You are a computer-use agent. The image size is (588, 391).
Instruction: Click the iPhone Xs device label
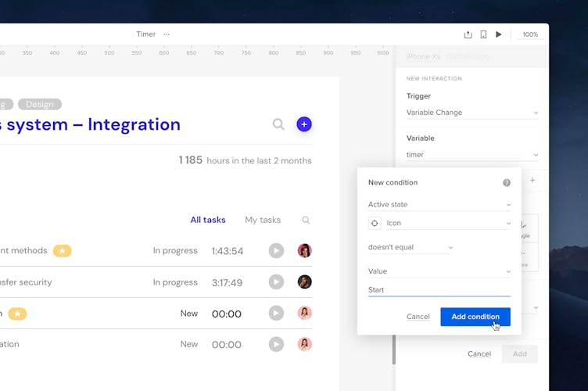tap(423, 56)
